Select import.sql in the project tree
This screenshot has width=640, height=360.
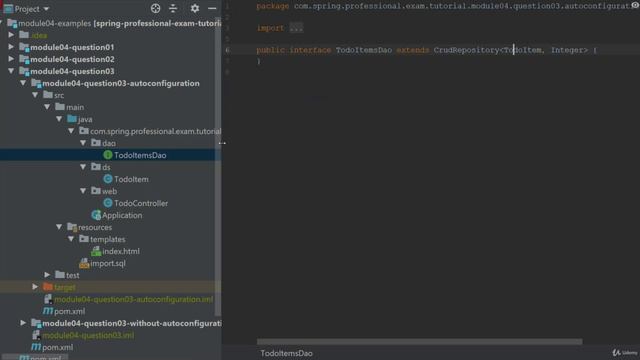108,263
